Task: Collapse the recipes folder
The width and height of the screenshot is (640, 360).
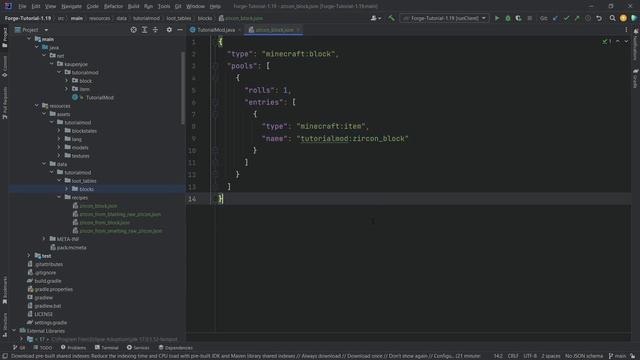Action: click(59, 197)
